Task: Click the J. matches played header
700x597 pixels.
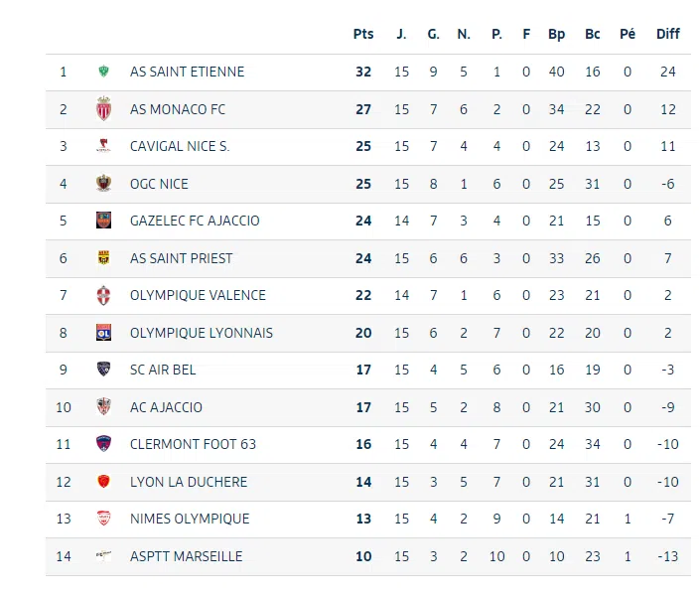Action: [x=401, y=34]
